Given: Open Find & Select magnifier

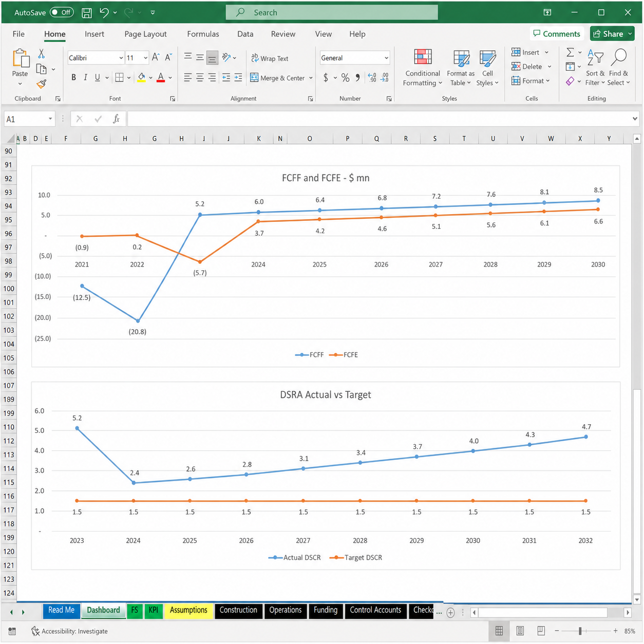Looking at the screenshot, I should (x=618, y=68).
